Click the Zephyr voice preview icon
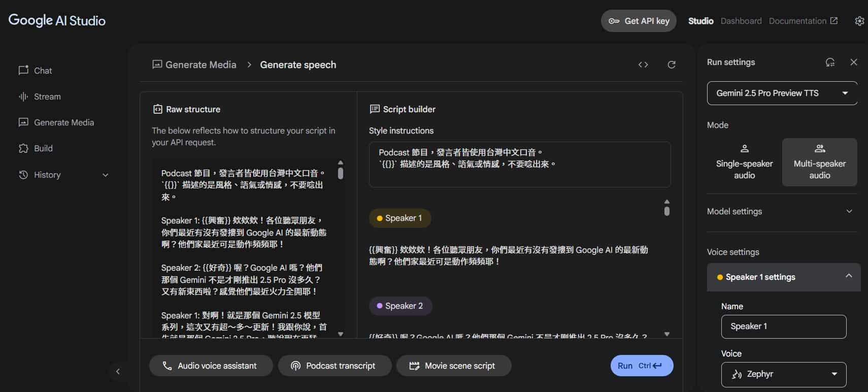 coord(737,374)
